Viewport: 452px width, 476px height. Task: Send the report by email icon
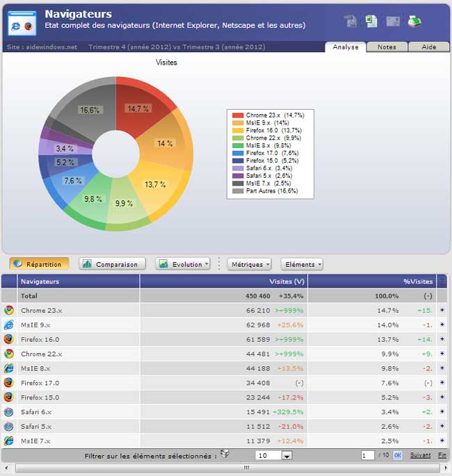point(393,21)
